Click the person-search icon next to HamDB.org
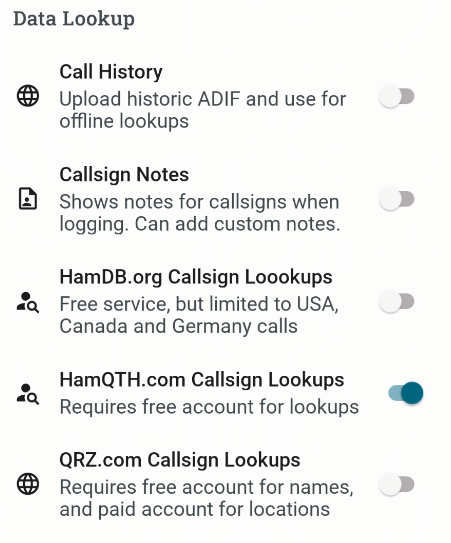The width and height of the screenshot is (451, 543). tap(28, 302)
